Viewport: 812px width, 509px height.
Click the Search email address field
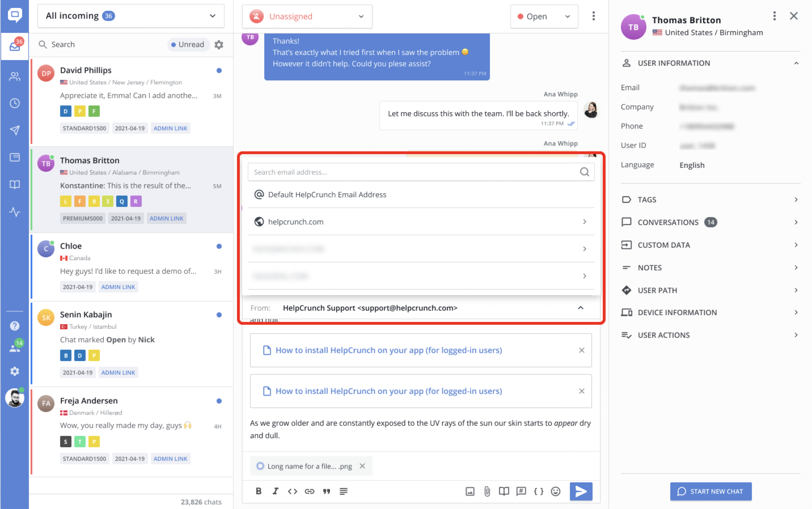coord(421,172)
